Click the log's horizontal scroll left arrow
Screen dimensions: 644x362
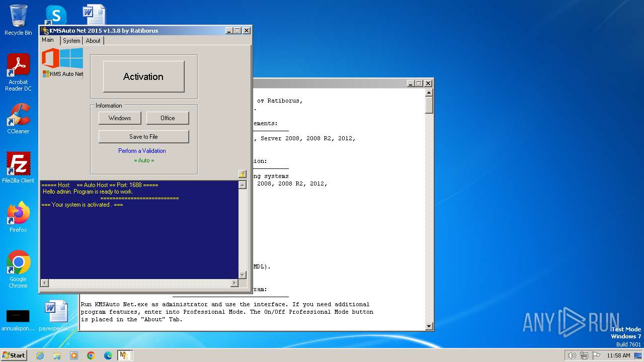[x=44, y=283]
